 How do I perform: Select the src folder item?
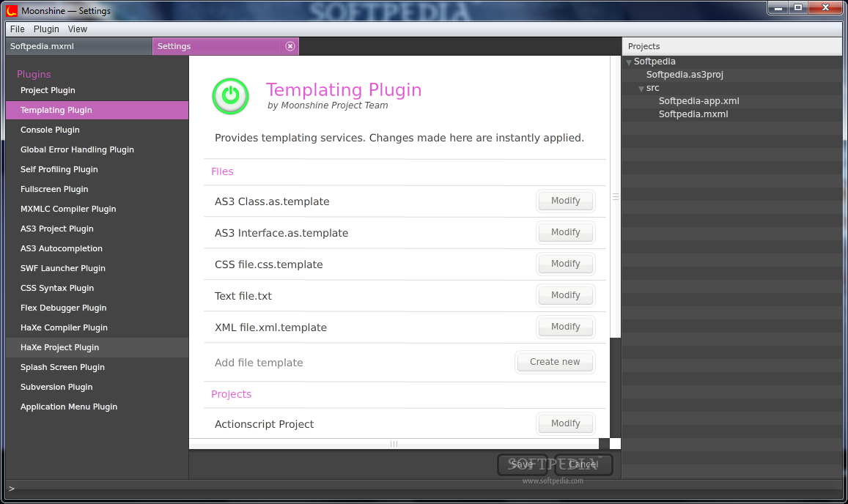[x=653, y=88]
